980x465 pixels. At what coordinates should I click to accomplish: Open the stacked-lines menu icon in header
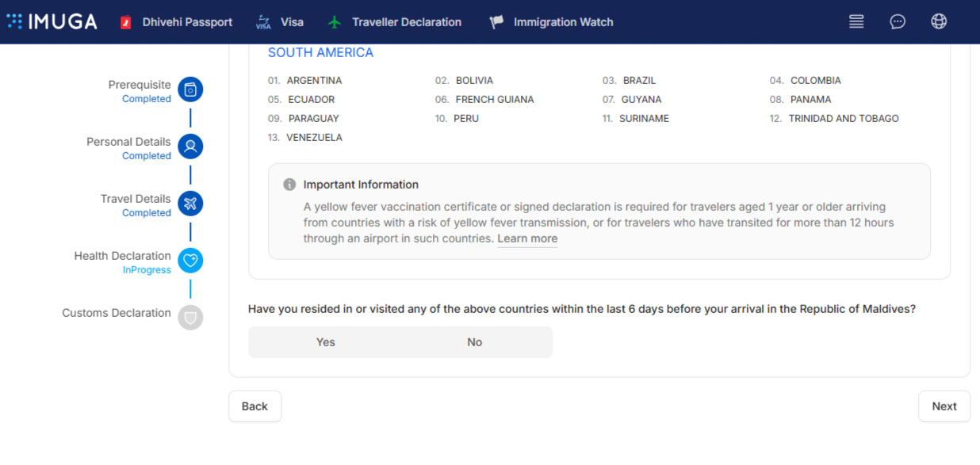pos(856,21)
